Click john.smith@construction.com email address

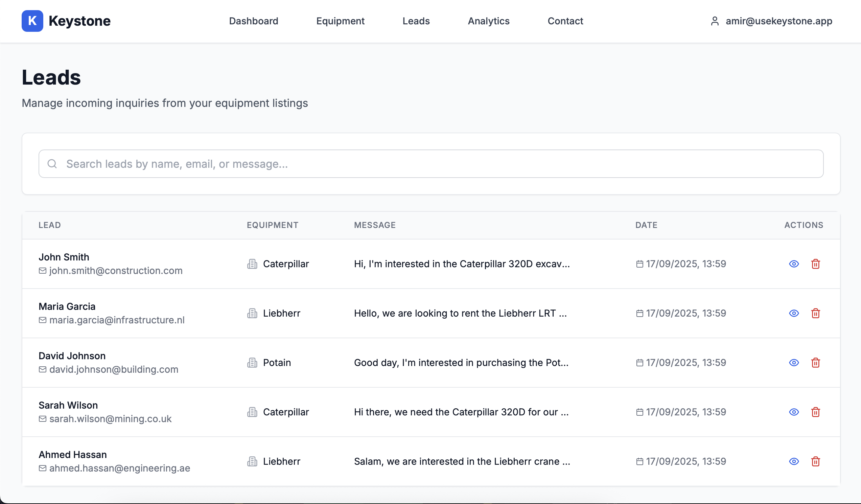115,271
